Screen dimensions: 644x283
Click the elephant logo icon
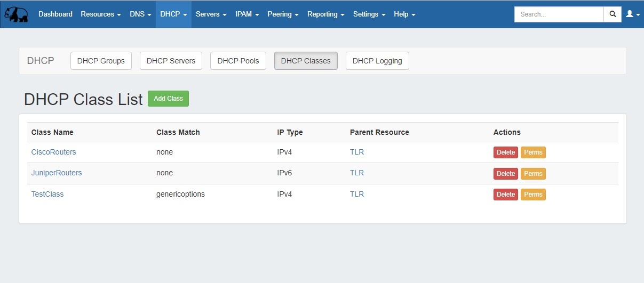[16, 14]
